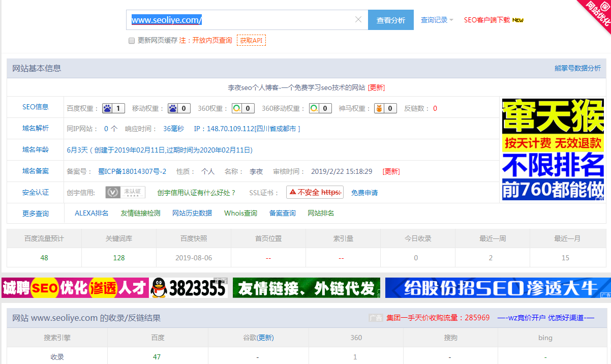This screenshot has width=611, height=364.
Task: Click the wz竞价开户 优质好渠道 ad link
Action: [x=546, y=318]
